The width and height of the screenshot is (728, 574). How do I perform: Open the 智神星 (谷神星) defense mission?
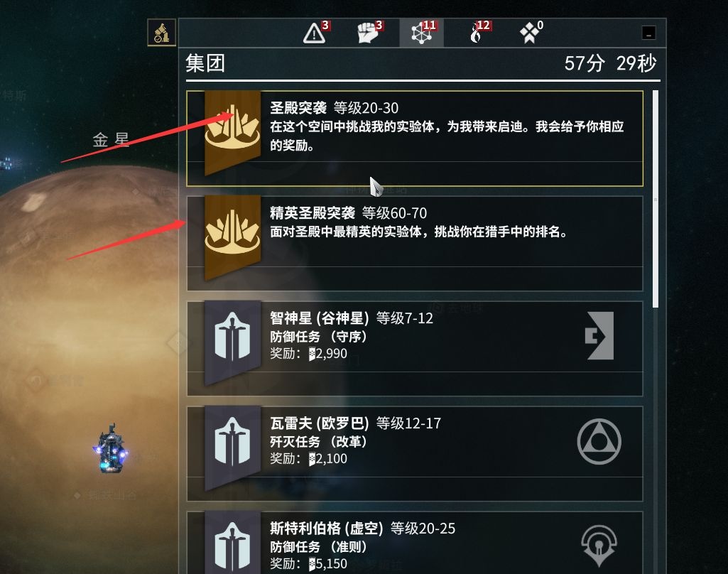(415, 348)
